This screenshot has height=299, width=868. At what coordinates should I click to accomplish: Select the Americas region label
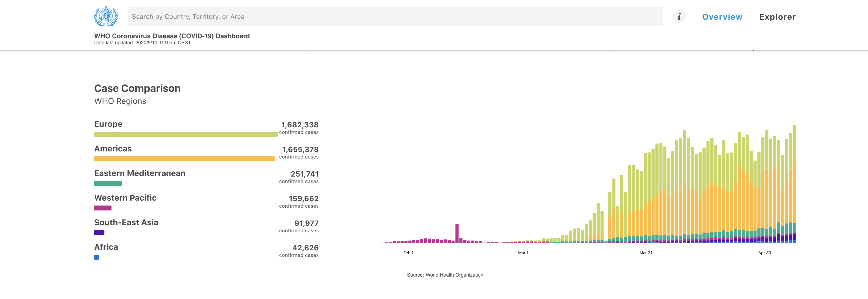[x=113, y=149]
